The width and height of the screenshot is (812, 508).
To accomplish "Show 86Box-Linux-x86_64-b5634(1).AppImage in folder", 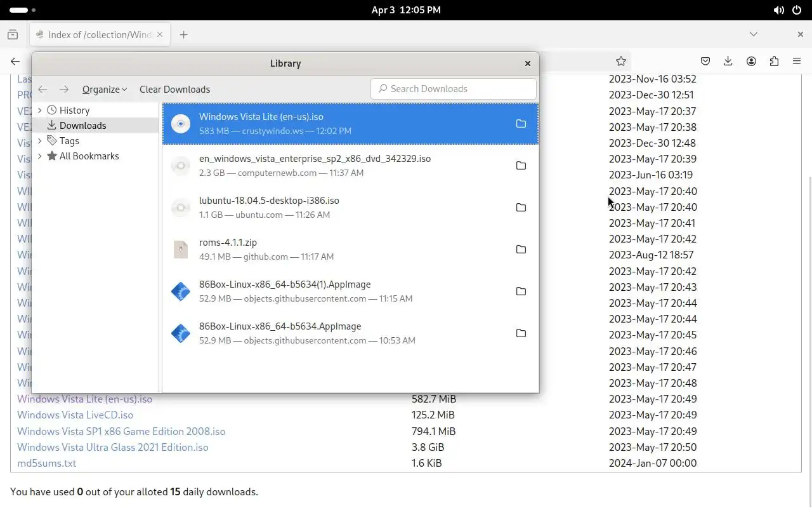I will pyautogui.click(x=521, y=291).
